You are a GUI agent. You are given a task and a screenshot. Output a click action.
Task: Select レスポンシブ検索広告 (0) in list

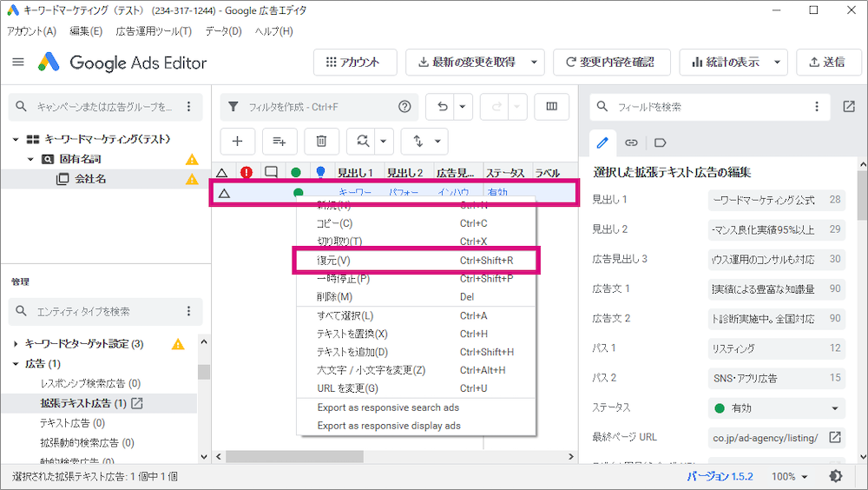tap(90, 383)
